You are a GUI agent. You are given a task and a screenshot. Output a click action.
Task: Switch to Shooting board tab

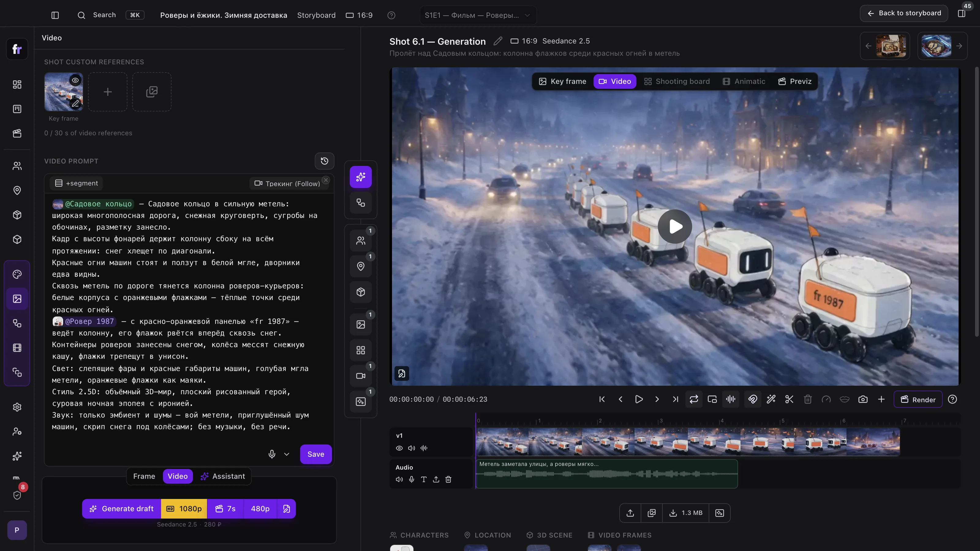tap(677, 81)
